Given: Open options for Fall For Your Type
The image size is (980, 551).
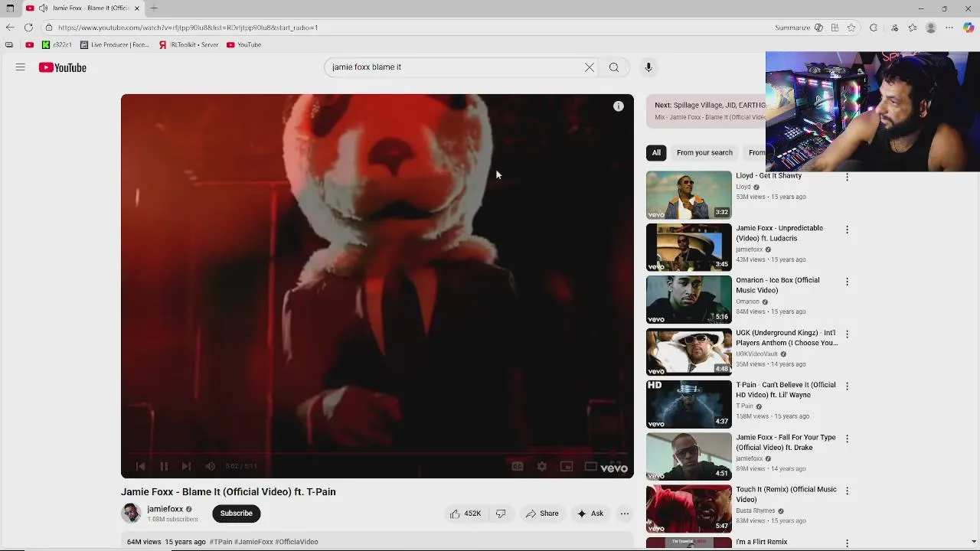Looking at the screenshot, I should click(847, 439).
